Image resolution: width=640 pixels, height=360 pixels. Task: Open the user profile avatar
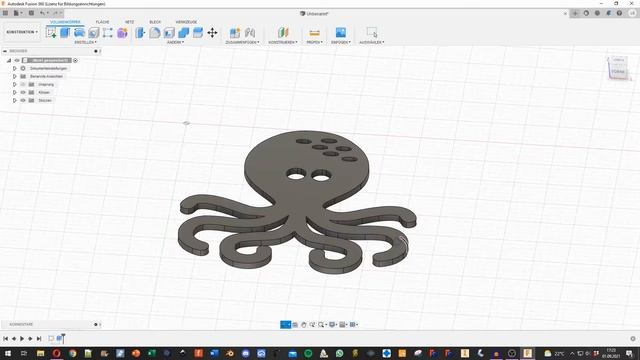point(632,13)
